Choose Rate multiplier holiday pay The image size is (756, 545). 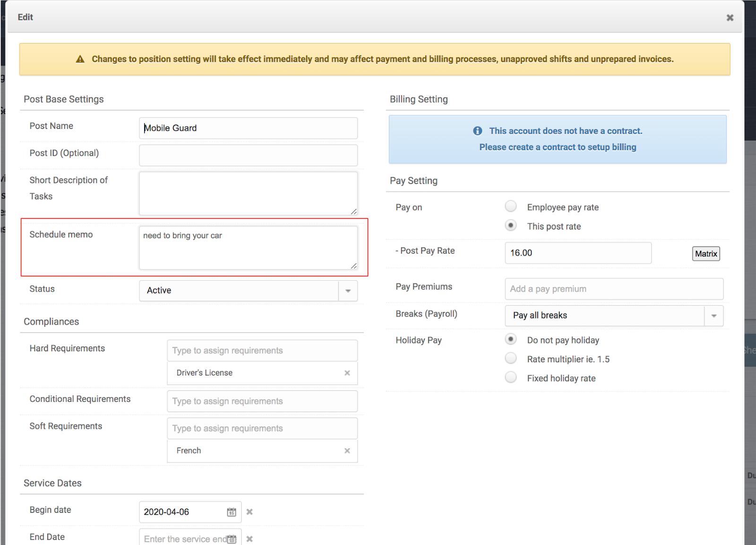pyautogui.click(x=511, y=358)
